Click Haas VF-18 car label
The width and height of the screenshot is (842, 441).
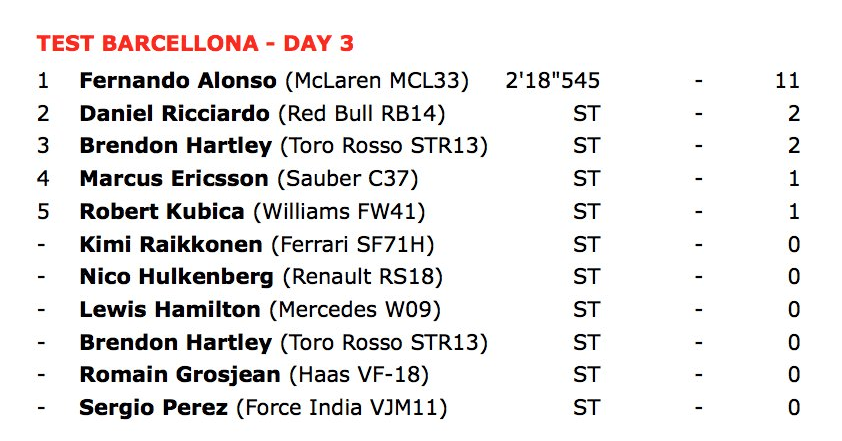(359, 375)
